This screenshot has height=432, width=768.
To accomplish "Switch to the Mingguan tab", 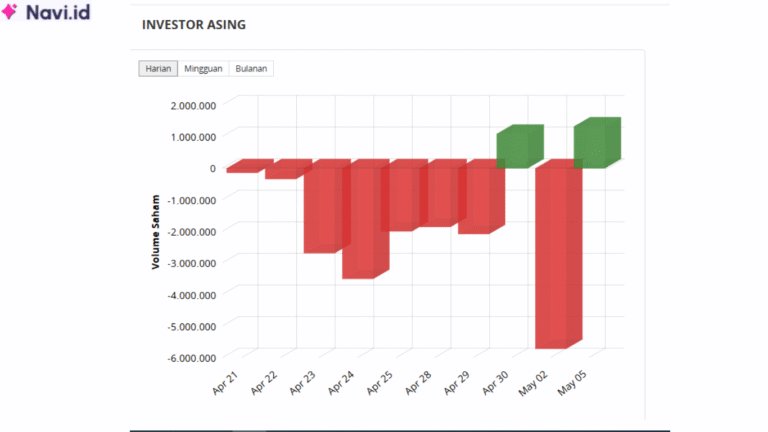I will tap(204, 69).
